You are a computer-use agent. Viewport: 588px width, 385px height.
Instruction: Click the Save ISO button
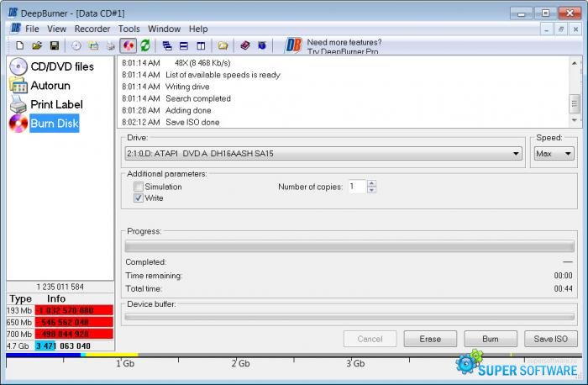click(551, 339)
